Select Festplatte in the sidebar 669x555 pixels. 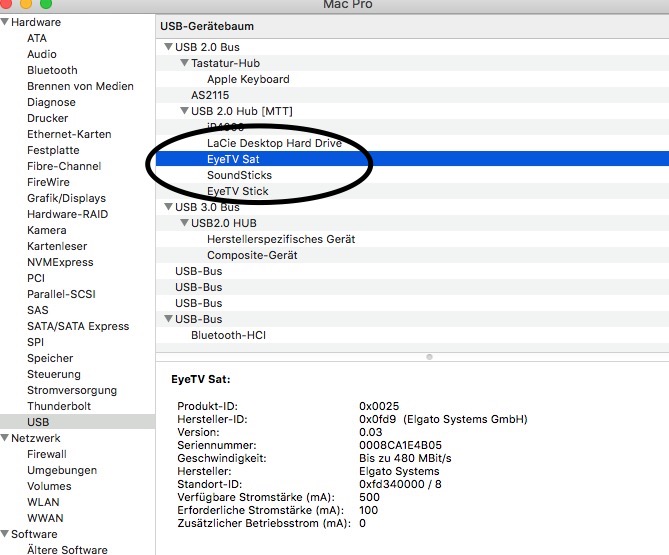[53, 150]
